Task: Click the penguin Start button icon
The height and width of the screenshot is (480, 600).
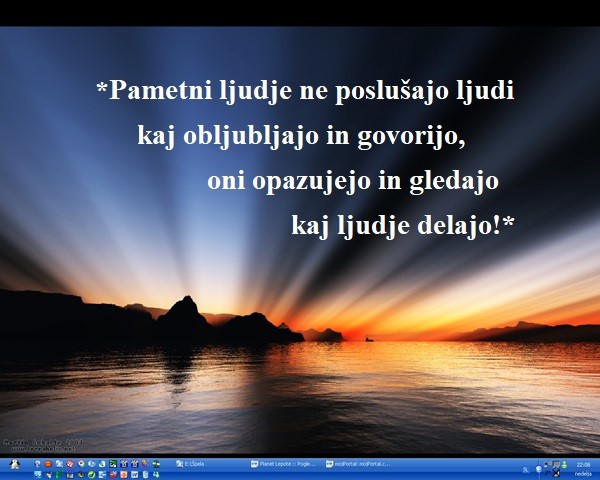Action: tap(14, 467)
